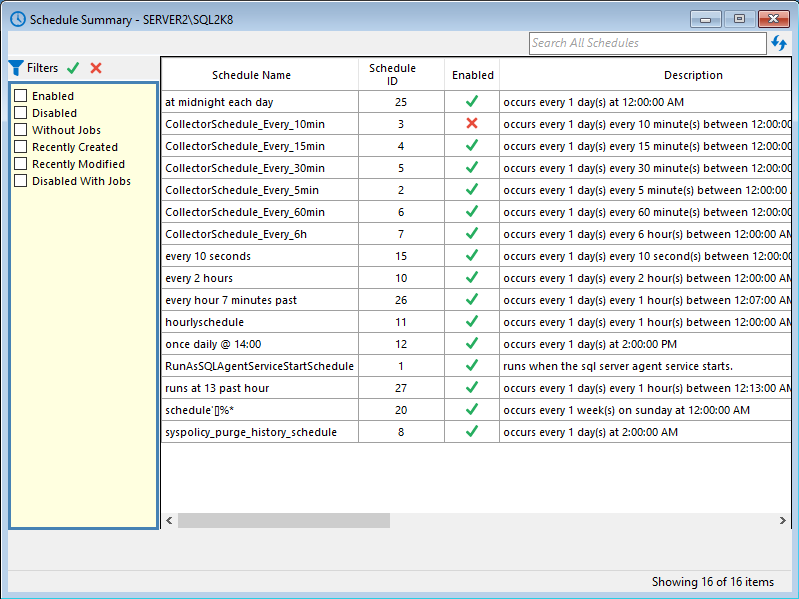
Task: Select the 'runs at 13 past hour' name
Action: 217,388
